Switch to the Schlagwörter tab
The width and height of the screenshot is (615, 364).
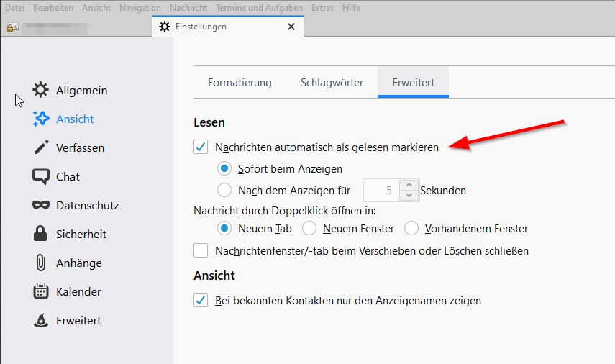[332, 83]
